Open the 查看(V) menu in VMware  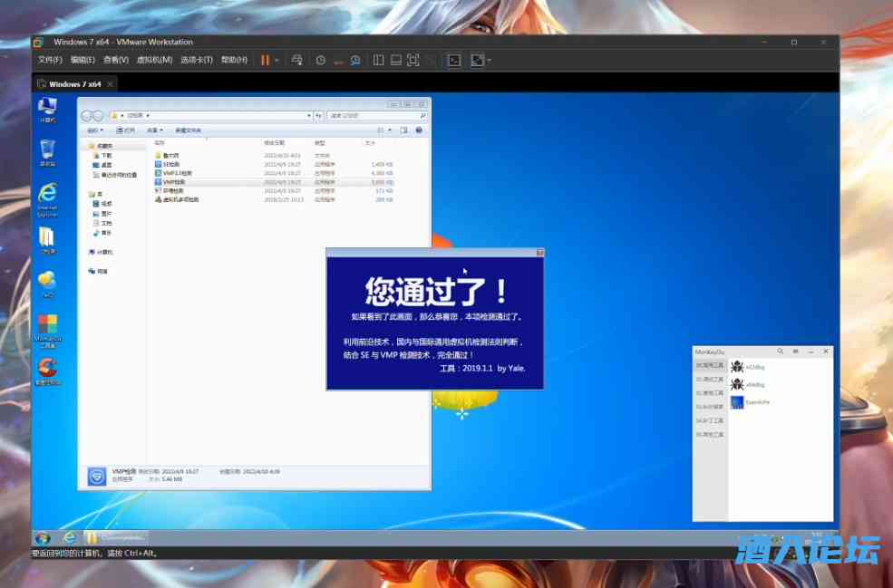[116, 60]
